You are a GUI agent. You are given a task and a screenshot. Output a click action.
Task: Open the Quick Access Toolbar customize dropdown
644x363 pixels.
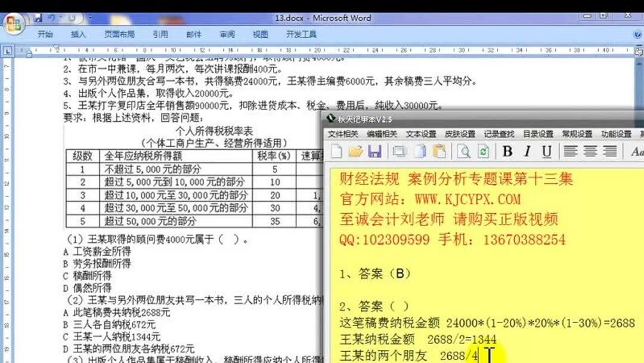[x=89, y=17]
